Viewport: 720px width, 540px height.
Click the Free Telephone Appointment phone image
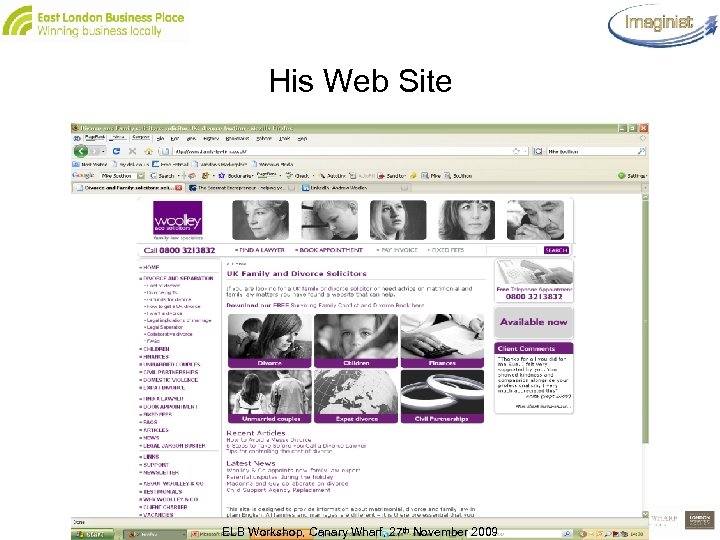534,272
